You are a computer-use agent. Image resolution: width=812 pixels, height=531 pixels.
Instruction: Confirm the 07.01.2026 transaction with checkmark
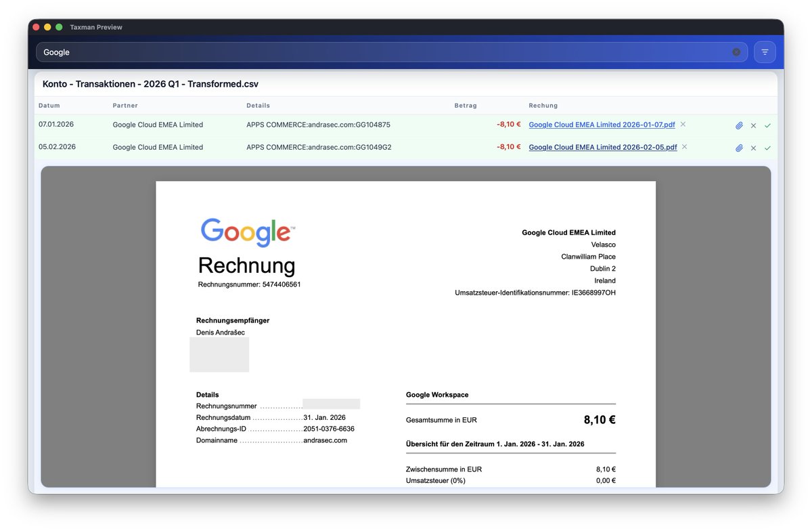tap(767, 125)
